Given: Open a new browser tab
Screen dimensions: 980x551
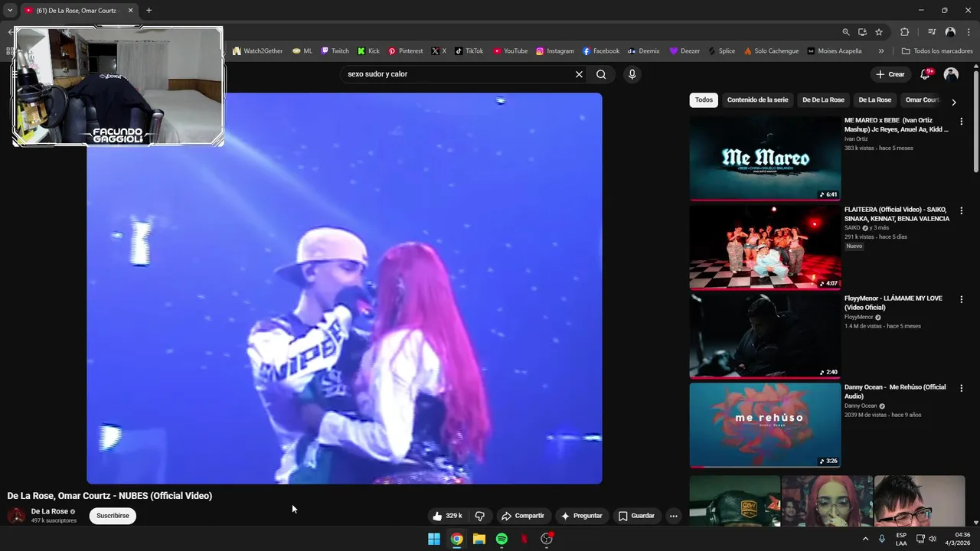Looking at the screenshot, I should (149, 11).
